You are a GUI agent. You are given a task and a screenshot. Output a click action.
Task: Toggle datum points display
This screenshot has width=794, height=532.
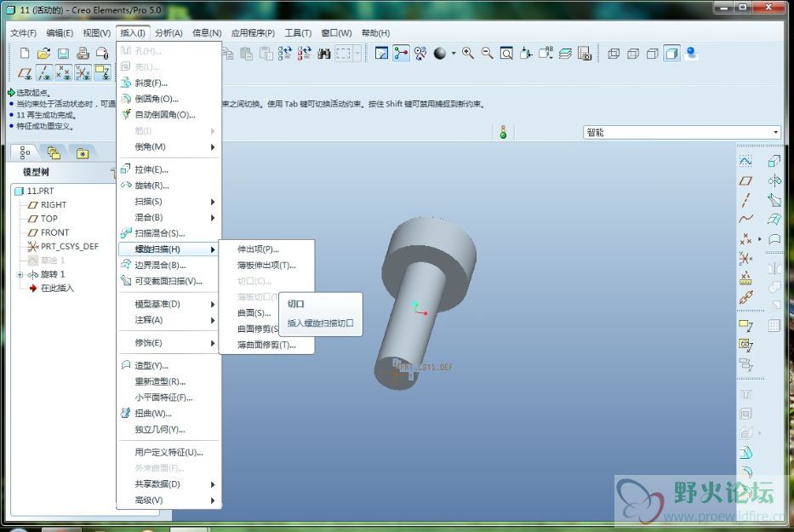63,73
